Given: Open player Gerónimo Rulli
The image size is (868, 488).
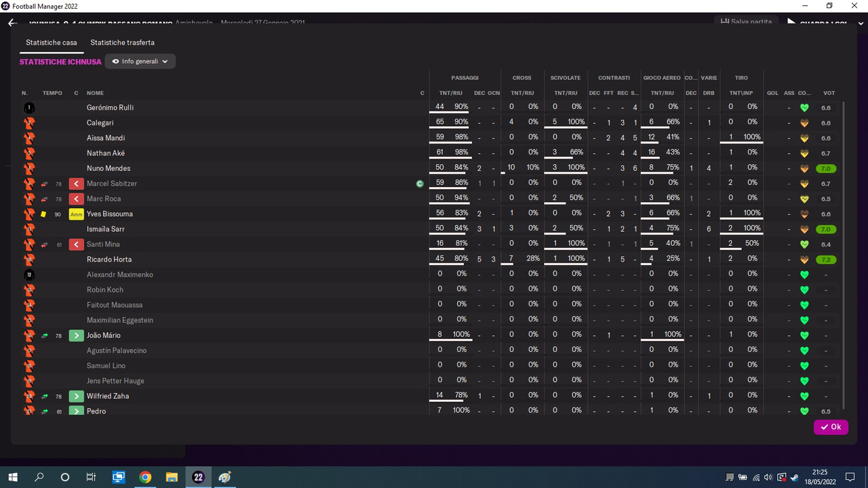Looking at the screenshot, I should [x=110, y=108].
